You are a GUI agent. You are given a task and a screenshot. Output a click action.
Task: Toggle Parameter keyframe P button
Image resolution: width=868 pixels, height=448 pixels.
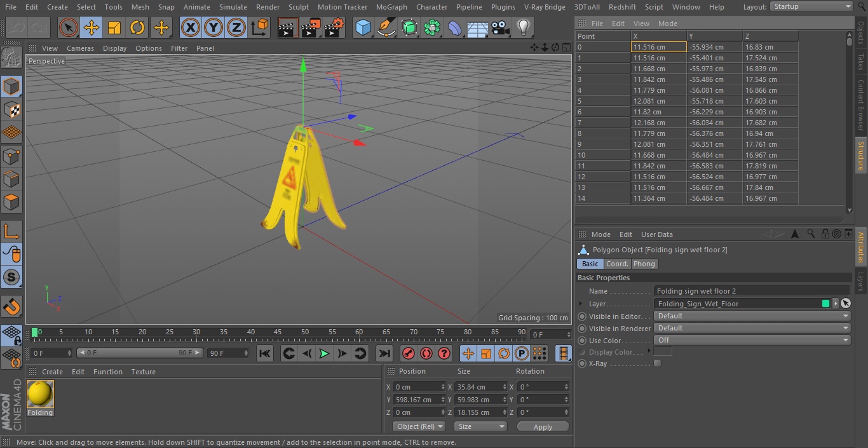click(x=522, y=353)
